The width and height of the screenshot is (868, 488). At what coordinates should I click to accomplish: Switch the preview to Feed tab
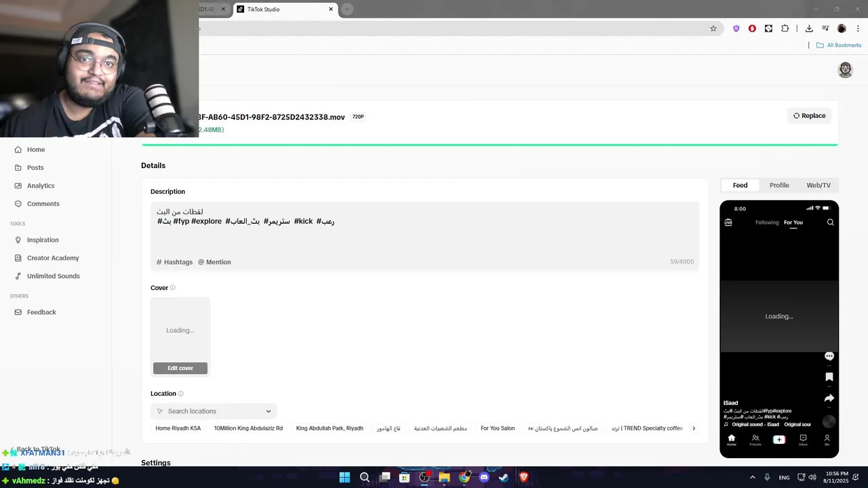(740, 186)
